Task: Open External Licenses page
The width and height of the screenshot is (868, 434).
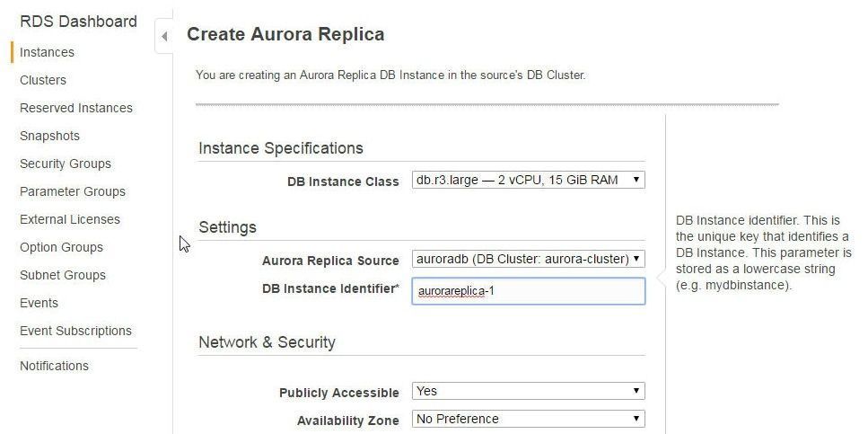Action: click(70, 219)
